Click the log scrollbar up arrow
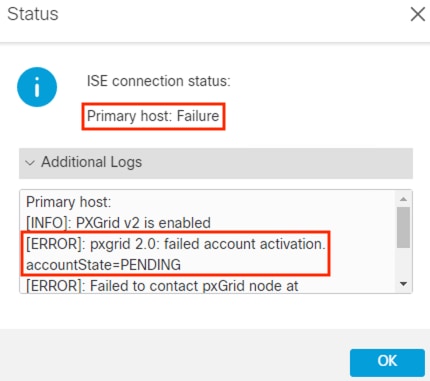Image resolution: width=430 pixels, height=381 pixels. (x=403, y=199)
